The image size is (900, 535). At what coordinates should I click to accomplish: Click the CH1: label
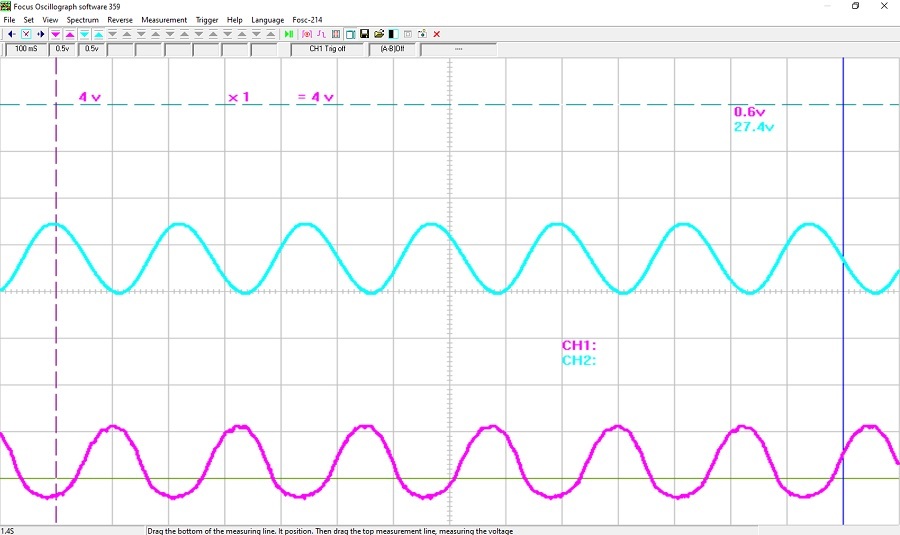579,345
